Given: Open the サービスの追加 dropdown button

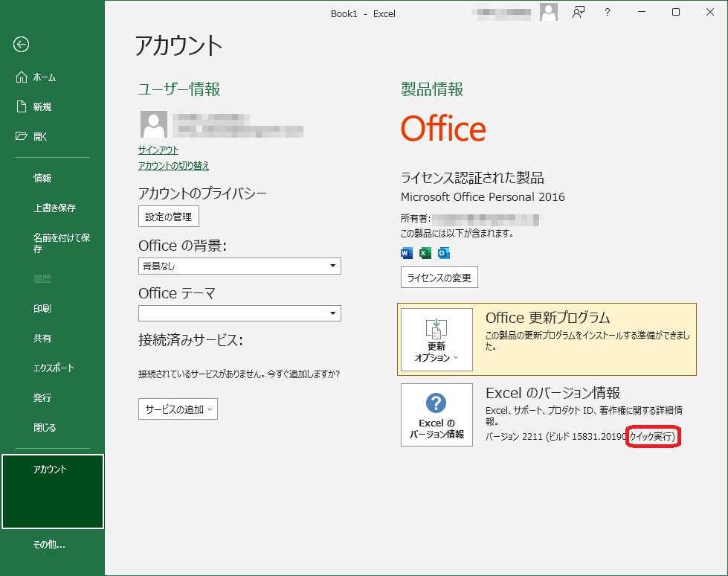Looking at the screenshot, I should [x=178, y=409].
